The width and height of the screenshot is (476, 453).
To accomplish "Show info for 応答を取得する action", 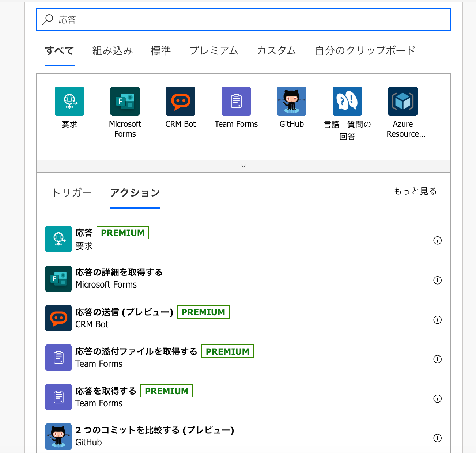I will [x=437, y=399].
